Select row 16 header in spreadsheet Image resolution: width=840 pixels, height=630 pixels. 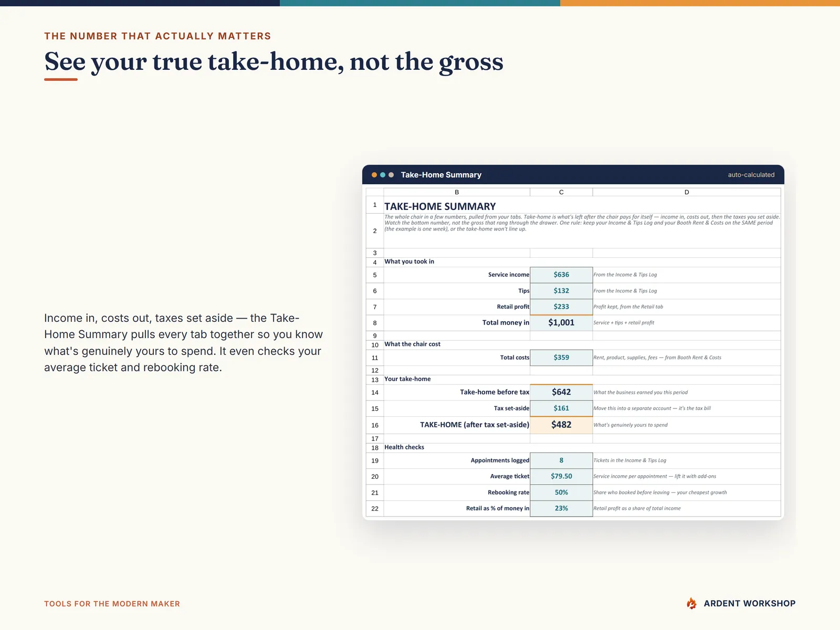375,425
